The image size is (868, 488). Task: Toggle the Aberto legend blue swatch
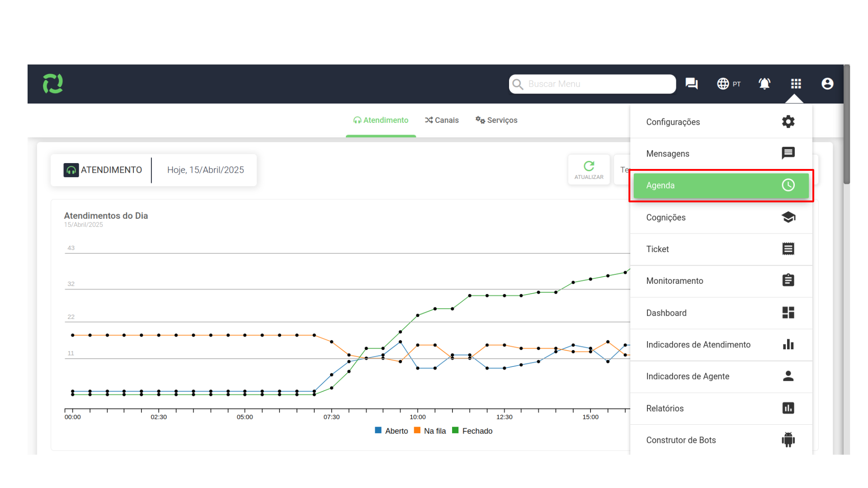(x=378, y=430)
